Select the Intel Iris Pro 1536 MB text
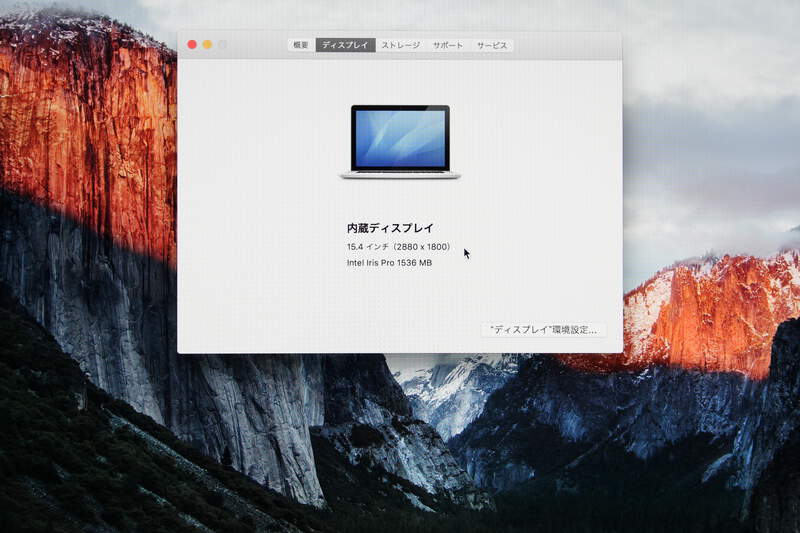The width and height of the screenshot is (800, 533). tap(389, 263)
